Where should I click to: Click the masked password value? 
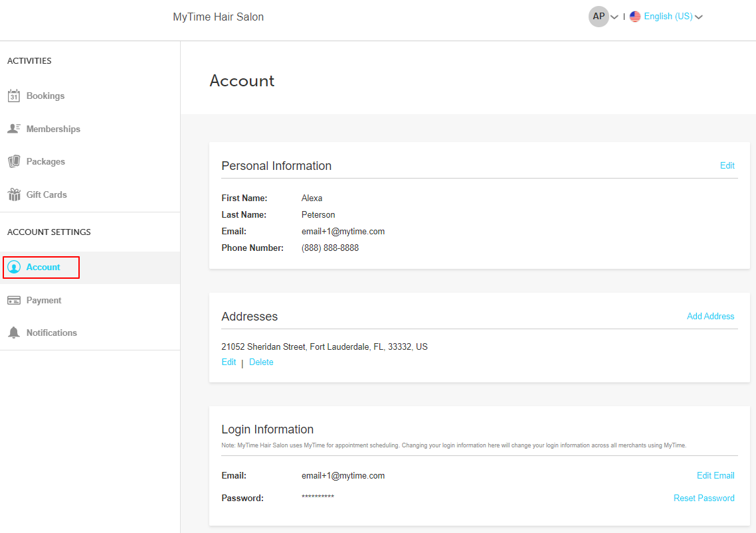[318, 497]
